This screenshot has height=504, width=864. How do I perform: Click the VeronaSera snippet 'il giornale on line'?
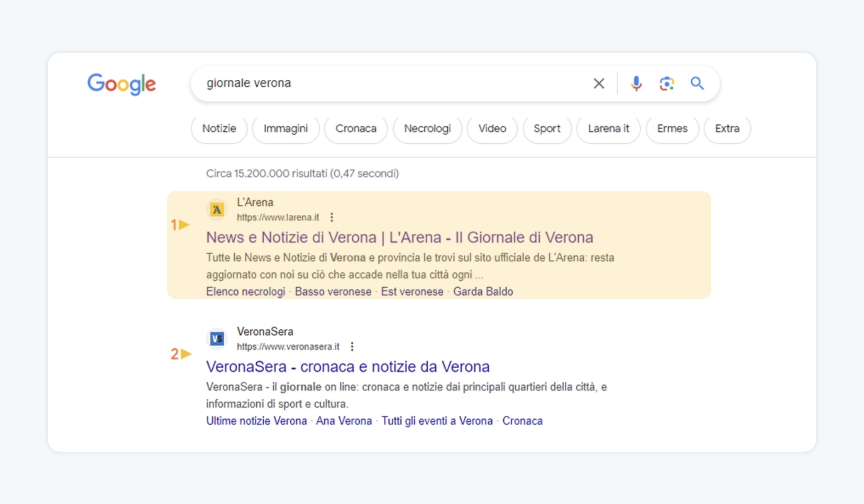point(406,395)
